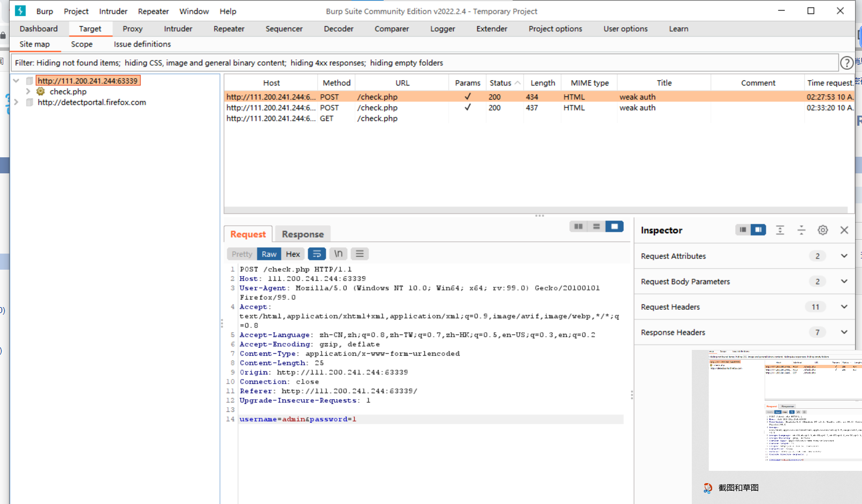The width and height of the screenshot is (862, 504).
Task: Sort the table by Length column
Action: point(543,83)
